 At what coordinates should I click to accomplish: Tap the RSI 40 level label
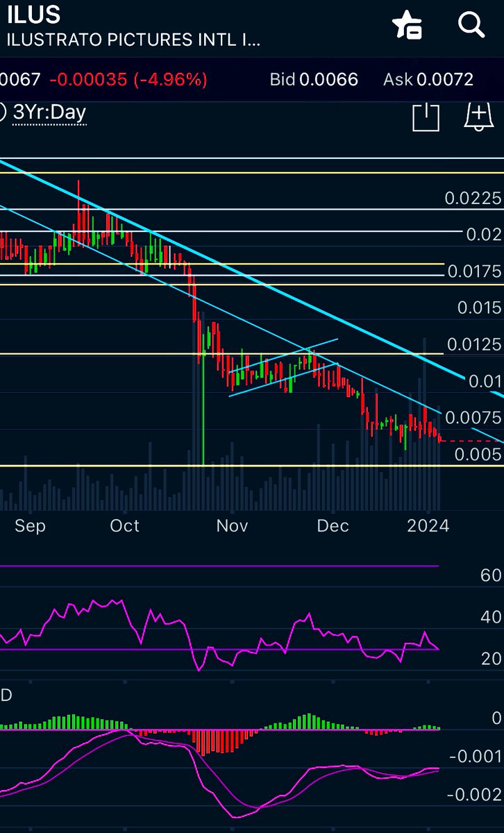[491, 617]
